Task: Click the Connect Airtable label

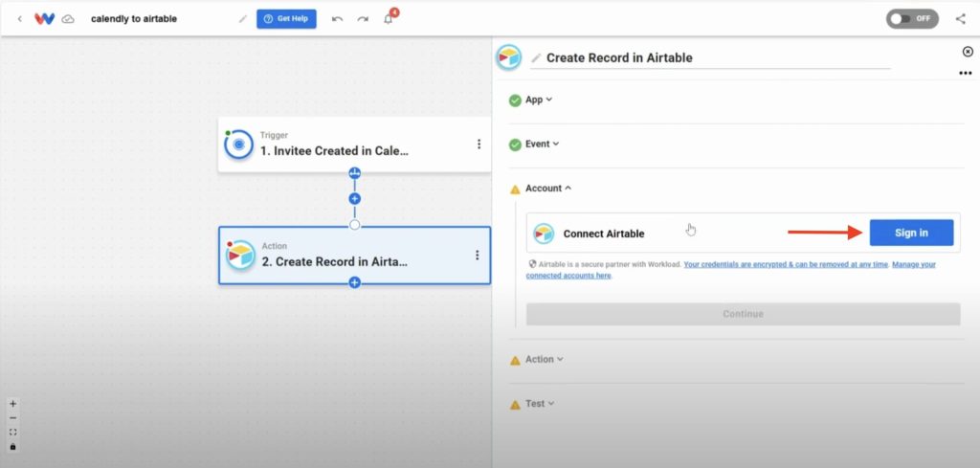Action: pos(604,234)
